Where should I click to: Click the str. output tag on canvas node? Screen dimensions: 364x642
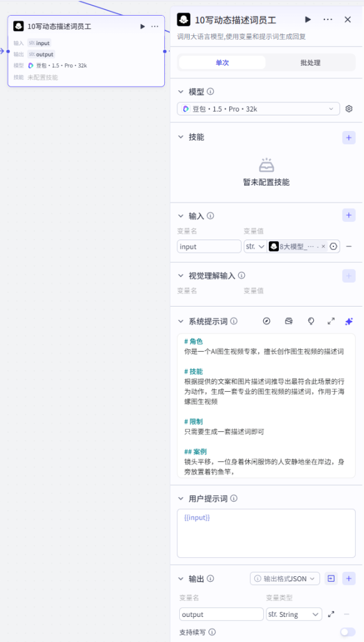tap(41, 54)
